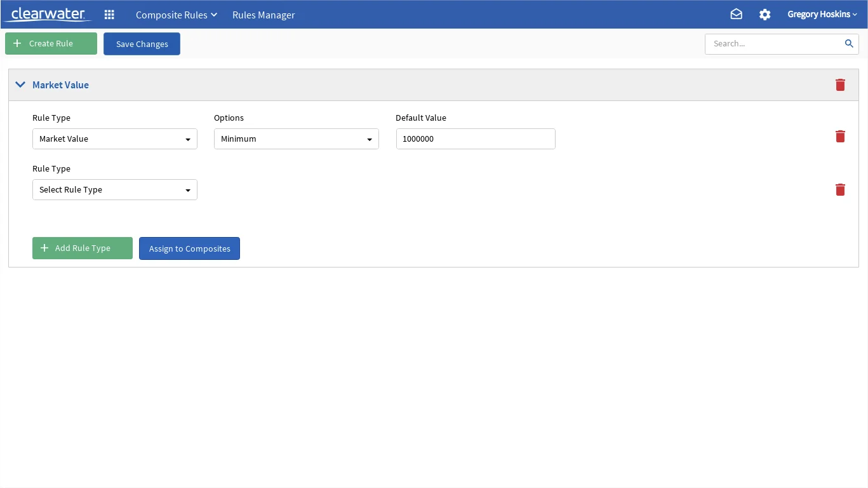Click the Default Value input field
Viewport: 868px width, 488px height.
476,139
